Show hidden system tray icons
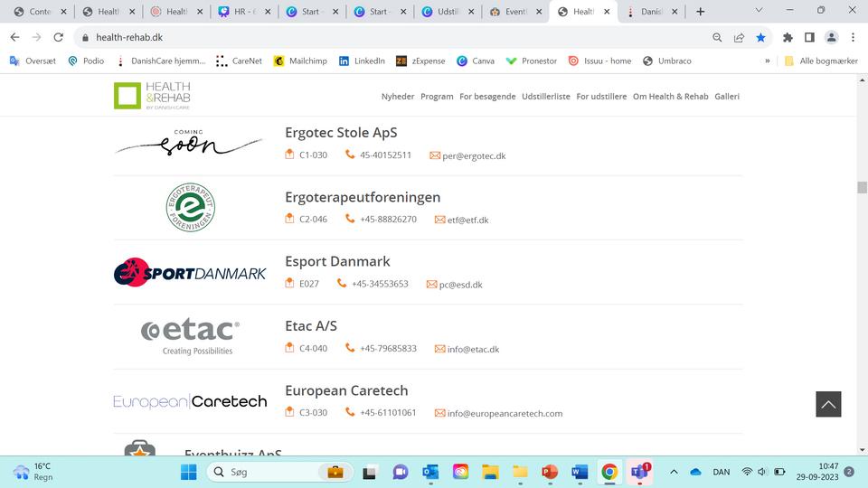Viewport: 868px width, 488px height. tap(674, 472)
